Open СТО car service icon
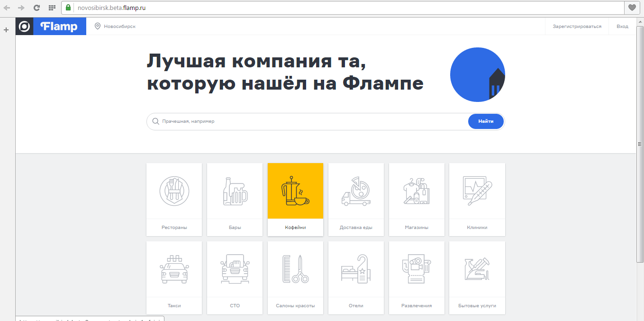This screenshot has width=644, height=321. (x=235, y=269)
